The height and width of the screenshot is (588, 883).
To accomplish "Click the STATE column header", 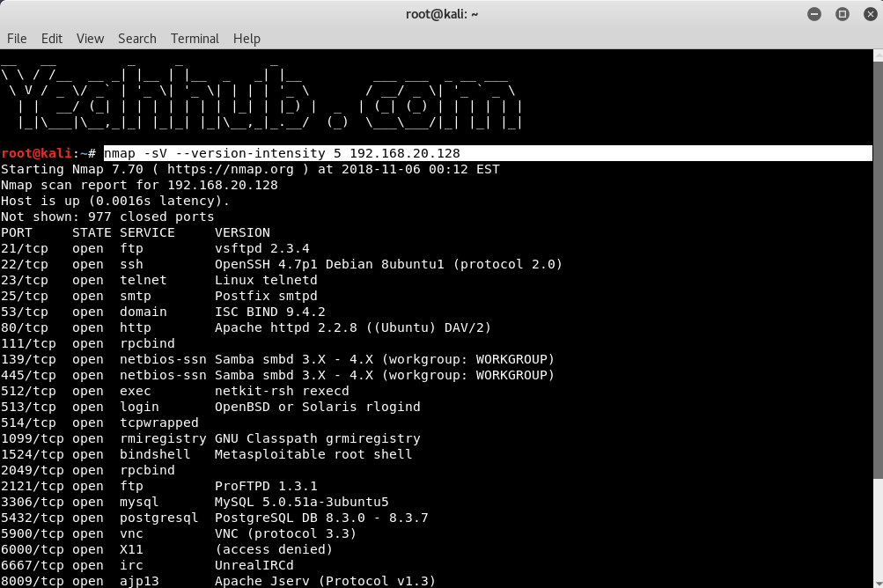I will (92, 232).
